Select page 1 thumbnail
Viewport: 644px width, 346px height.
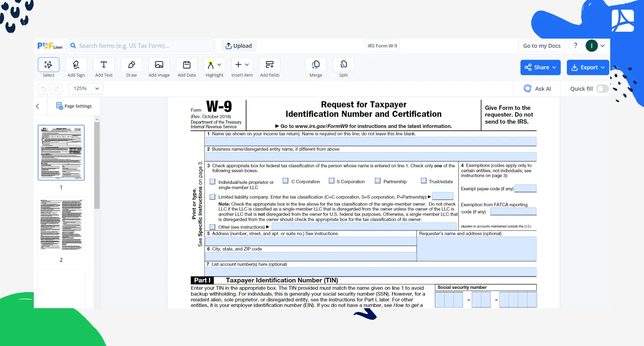pos(61,152)
